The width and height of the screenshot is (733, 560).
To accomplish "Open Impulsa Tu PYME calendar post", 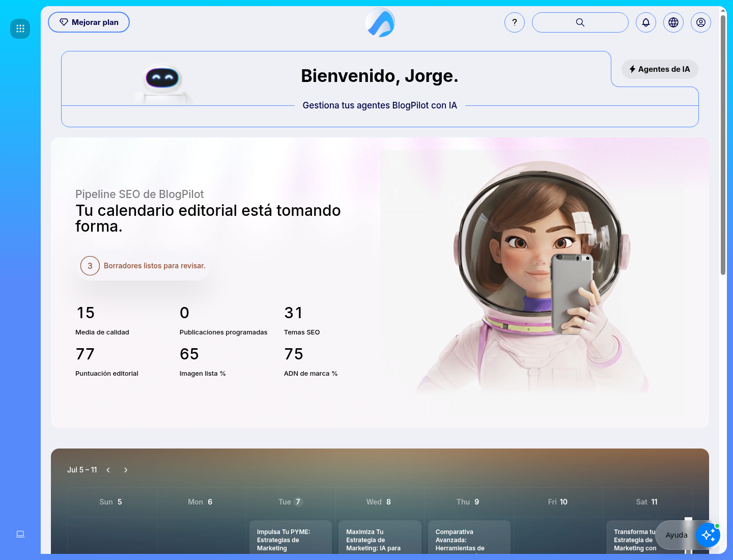I will tap(291, 538).
